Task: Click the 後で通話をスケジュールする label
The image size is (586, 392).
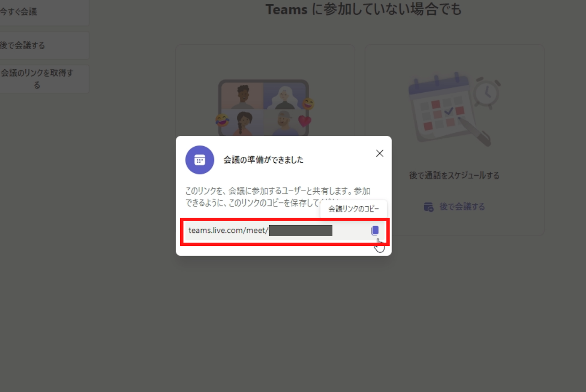Action: pos(454,176)
